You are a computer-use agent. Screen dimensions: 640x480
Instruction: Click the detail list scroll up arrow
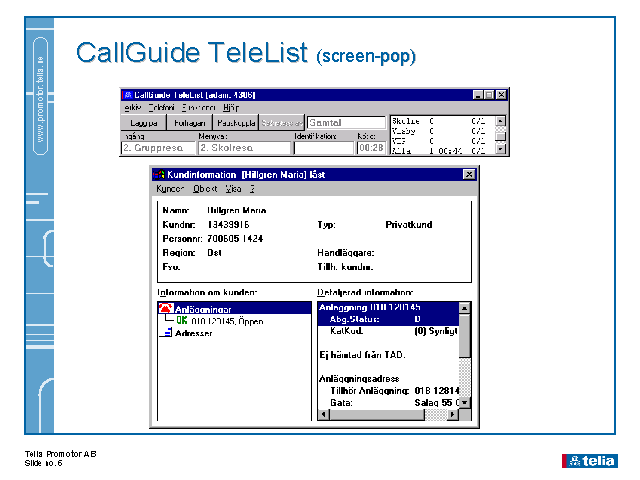coord(464,308)
